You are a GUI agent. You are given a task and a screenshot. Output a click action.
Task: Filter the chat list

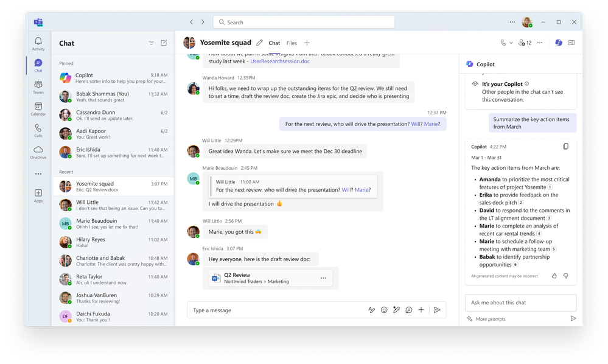point(151,43)
